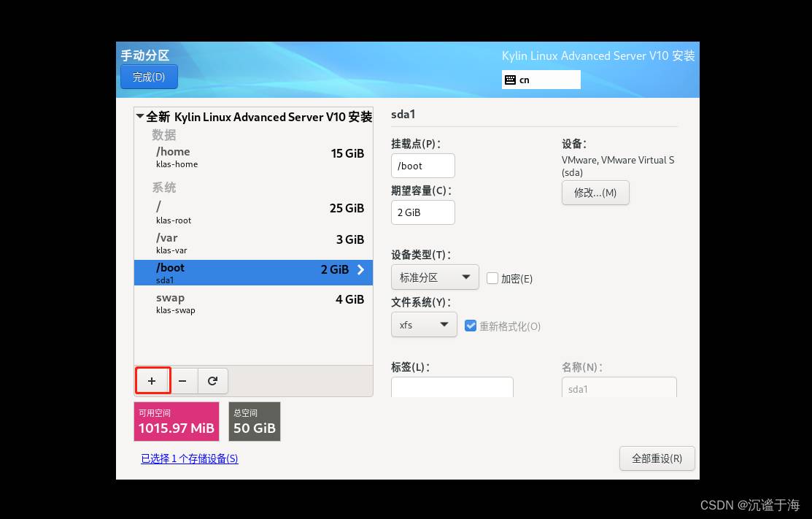
Task: Click the pink available space 1015.97 MiB box
Action: 177,421
